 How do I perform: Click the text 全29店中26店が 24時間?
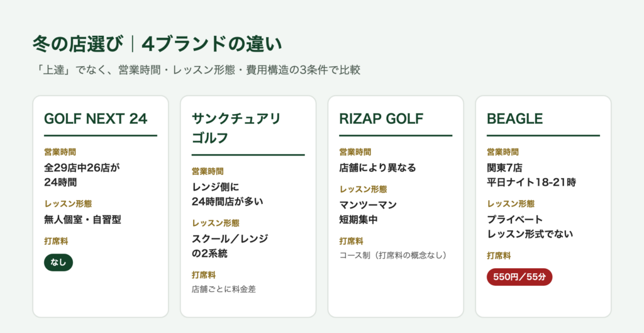coord(82,175)
